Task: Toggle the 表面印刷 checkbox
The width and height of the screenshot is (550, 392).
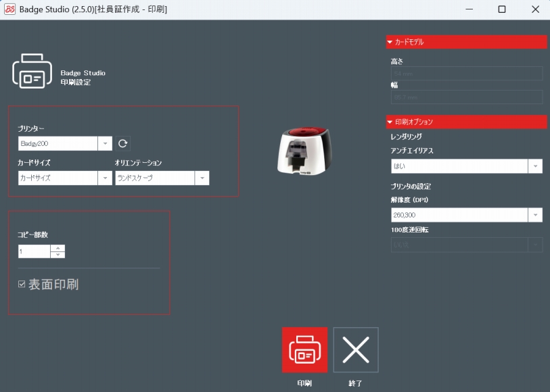Action: (x=22, y=285)
